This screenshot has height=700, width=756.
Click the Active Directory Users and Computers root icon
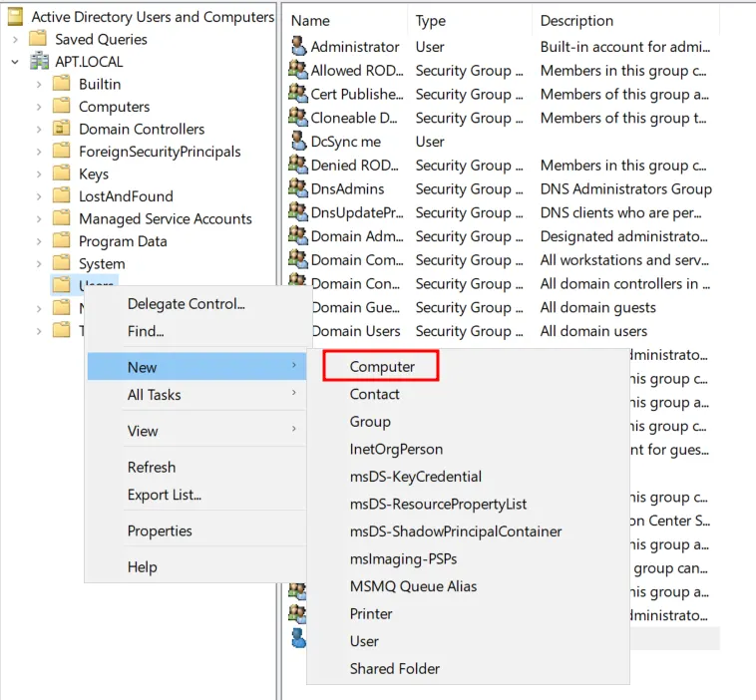[x=16, y=17]
